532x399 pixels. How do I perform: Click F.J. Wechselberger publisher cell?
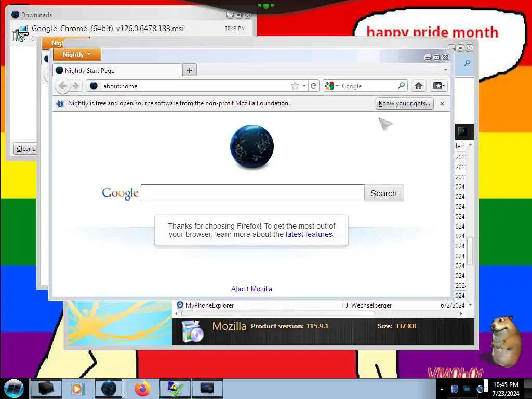366,305
